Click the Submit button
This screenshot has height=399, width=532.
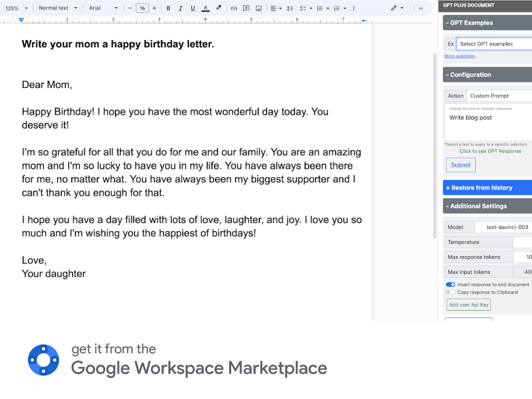click(x=460, y=165)
